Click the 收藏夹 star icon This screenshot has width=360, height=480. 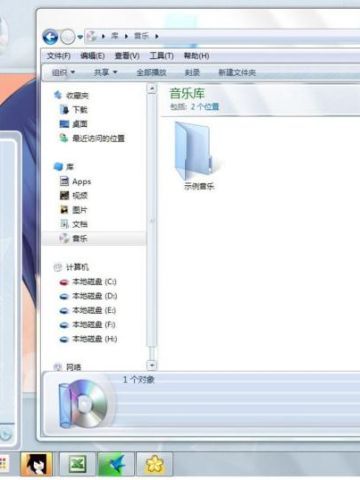pos(58,95)
